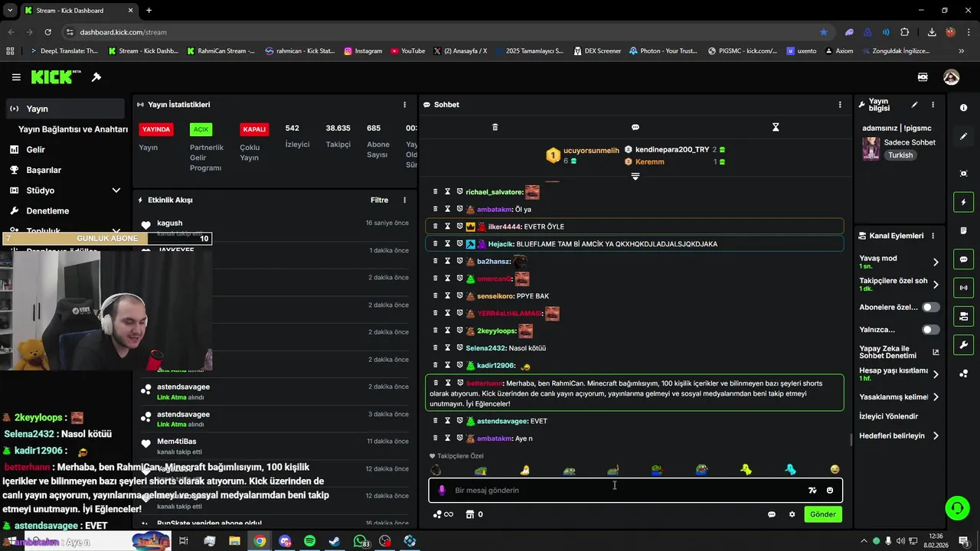Click the profile avatar at top right
Screen dimensions: 980x551
pos(951,77)
